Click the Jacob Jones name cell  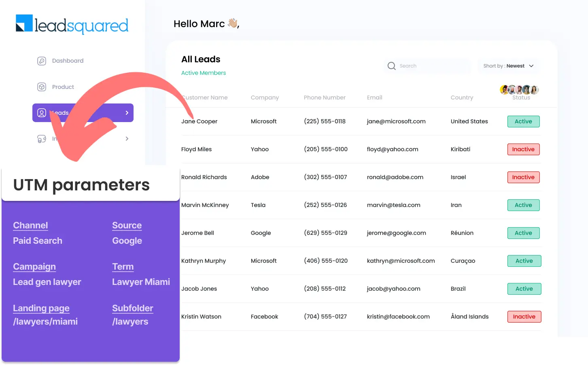pyautogui.click(x=199, y=289)
